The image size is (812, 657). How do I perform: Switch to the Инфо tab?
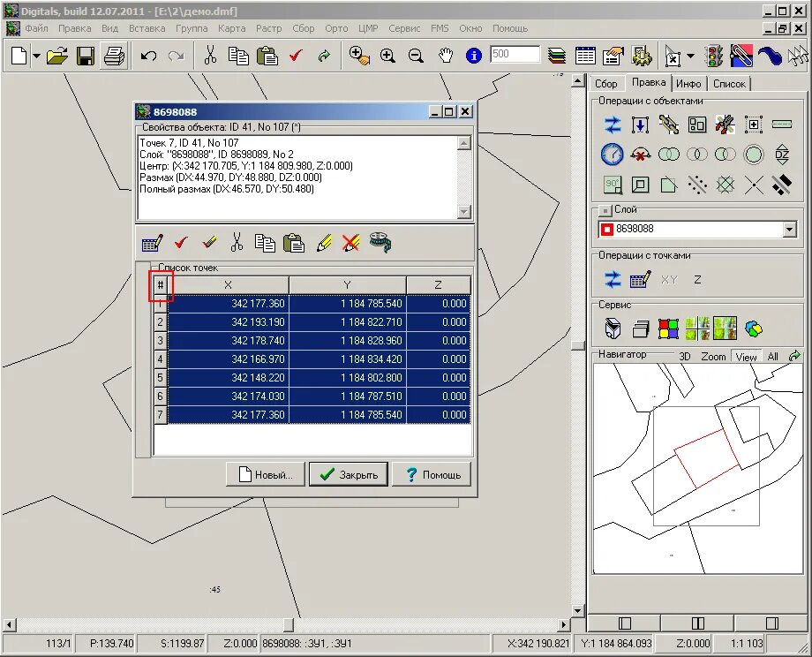[x=688, y=83]
